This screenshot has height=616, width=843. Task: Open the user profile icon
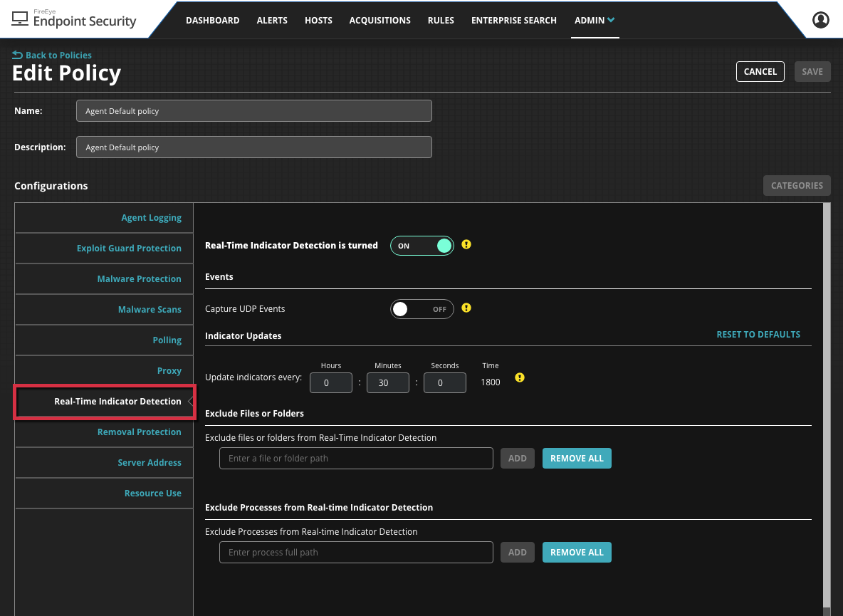tap(820, 20)
